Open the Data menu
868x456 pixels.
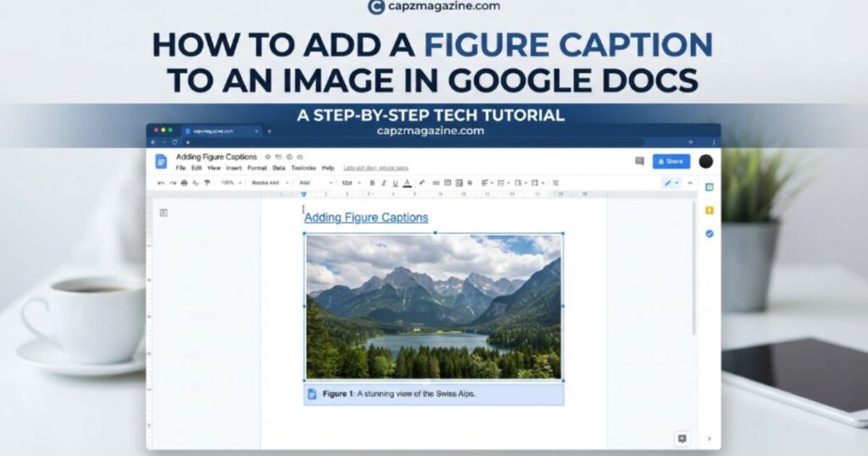point(279,168)
